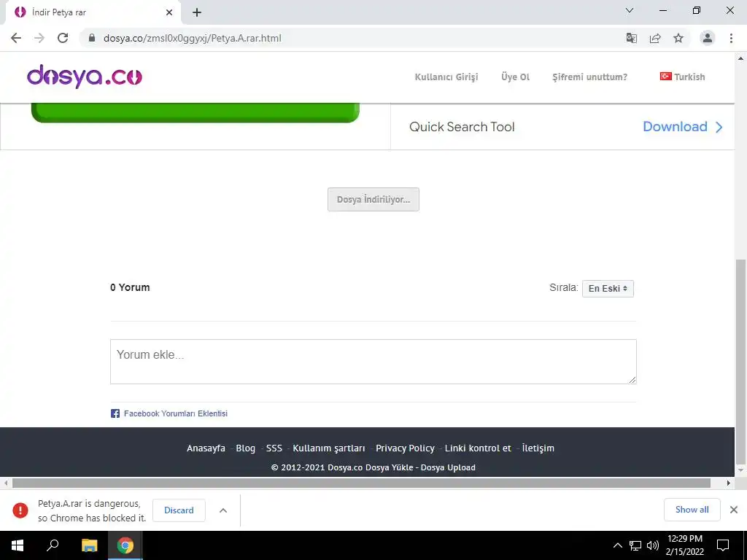Open Kullanıcı Girişi login link
Screen dimensions: 747x560
446,77
